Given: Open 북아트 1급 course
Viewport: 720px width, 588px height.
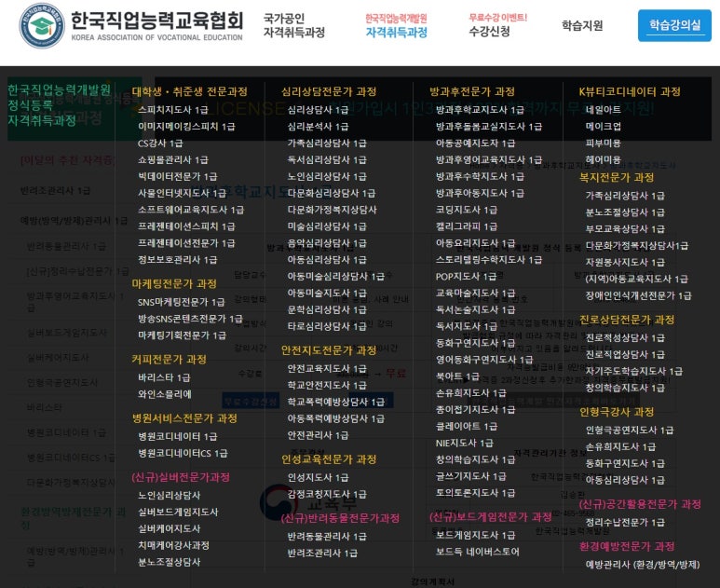Looking at the screenshot, I should click(457, 376).
